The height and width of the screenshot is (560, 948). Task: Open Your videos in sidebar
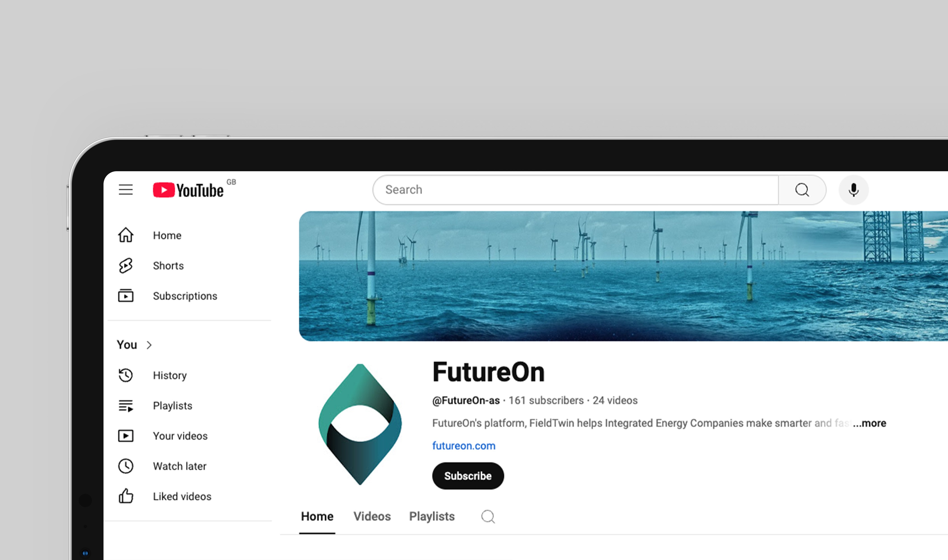point(180,436)
